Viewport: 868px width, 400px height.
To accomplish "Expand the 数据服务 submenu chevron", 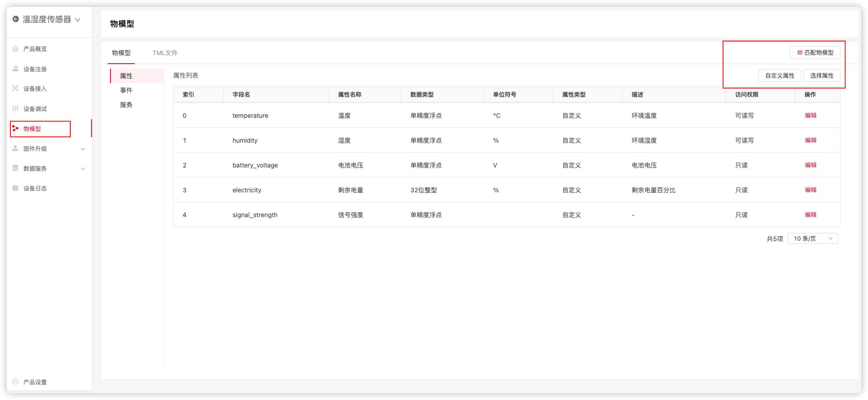I will pyautogui.click(x=83, y=169).
